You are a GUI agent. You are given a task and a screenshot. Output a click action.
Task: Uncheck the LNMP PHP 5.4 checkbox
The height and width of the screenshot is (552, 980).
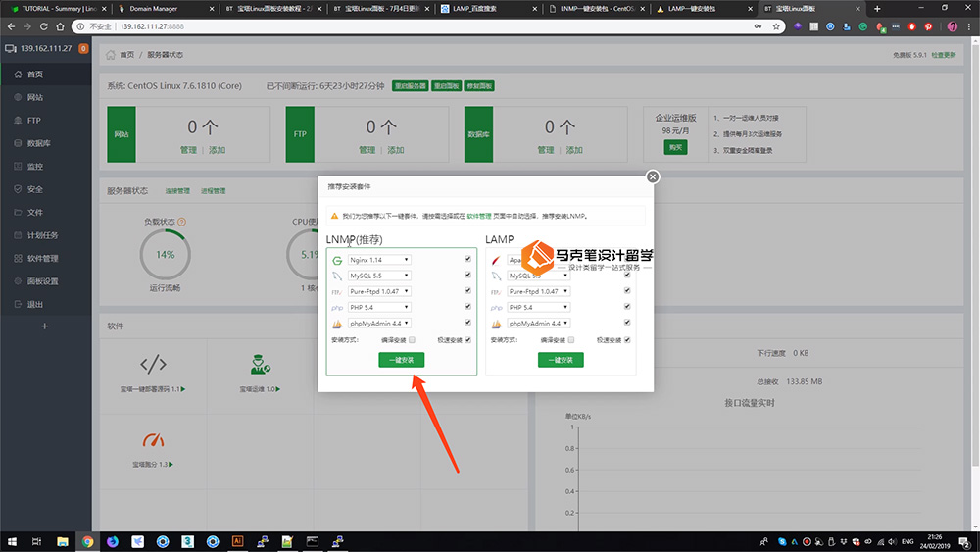(468, 306)
